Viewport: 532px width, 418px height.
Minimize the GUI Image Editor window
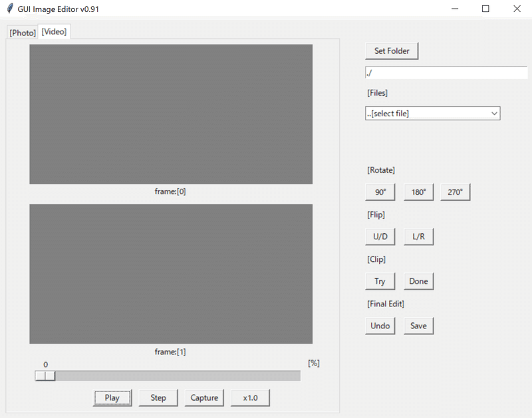(x=455, y=9)
